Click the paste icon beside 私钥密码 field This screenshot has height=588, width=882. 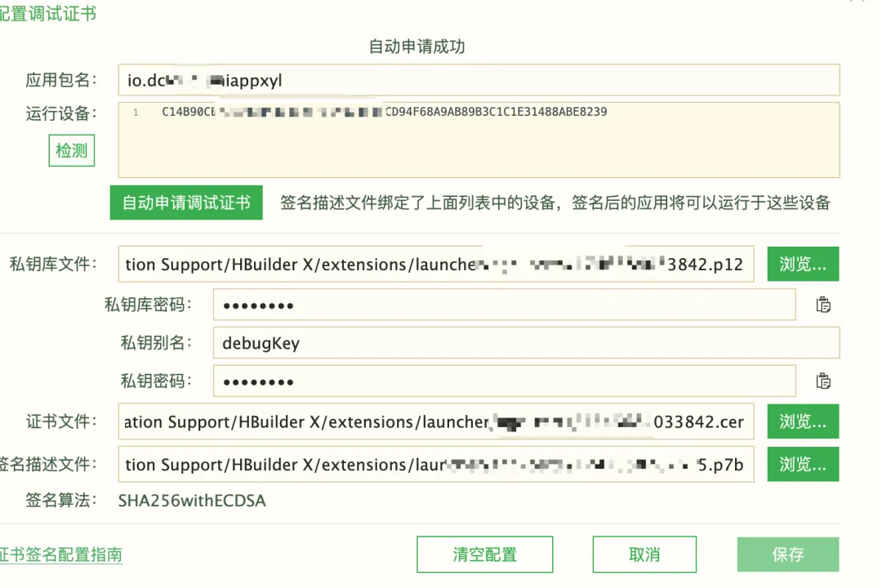click(823, 381)
